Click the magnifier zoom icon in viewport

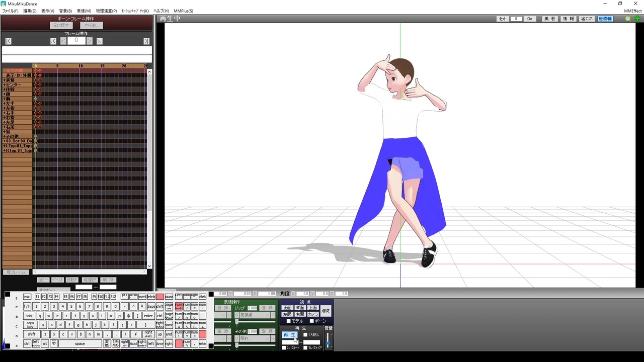coord(628,19)
